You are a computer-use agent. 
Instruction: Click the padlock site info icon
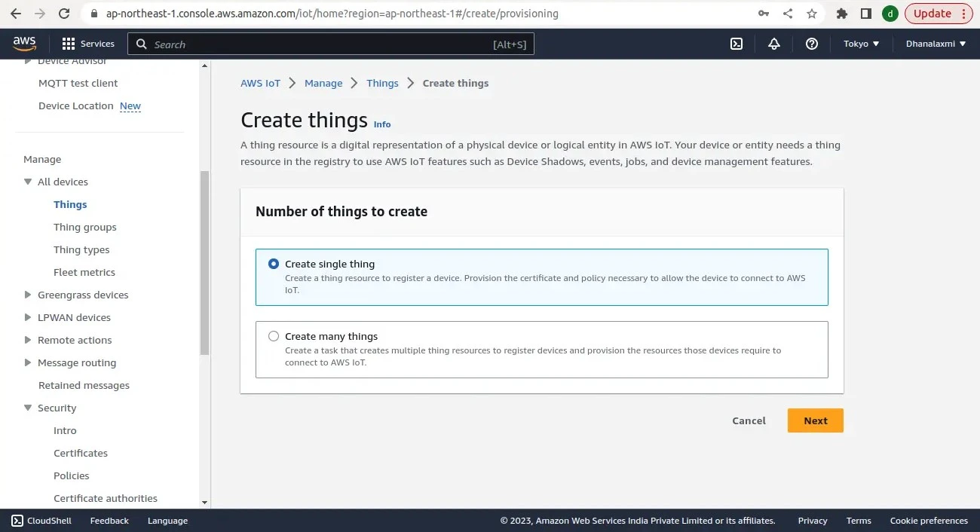tap(93, 14)
